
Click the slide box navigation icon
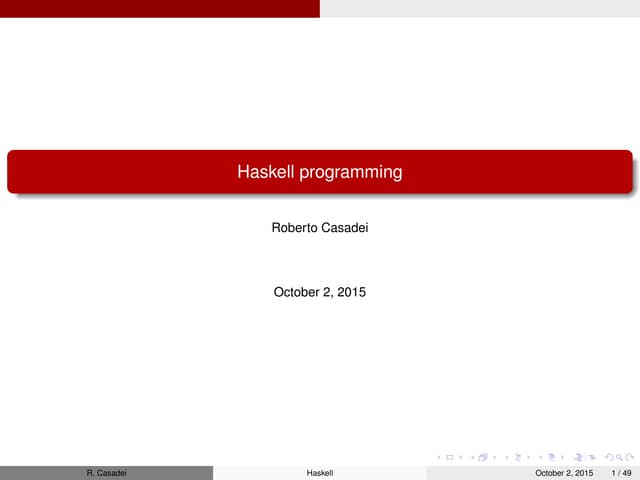450,457
